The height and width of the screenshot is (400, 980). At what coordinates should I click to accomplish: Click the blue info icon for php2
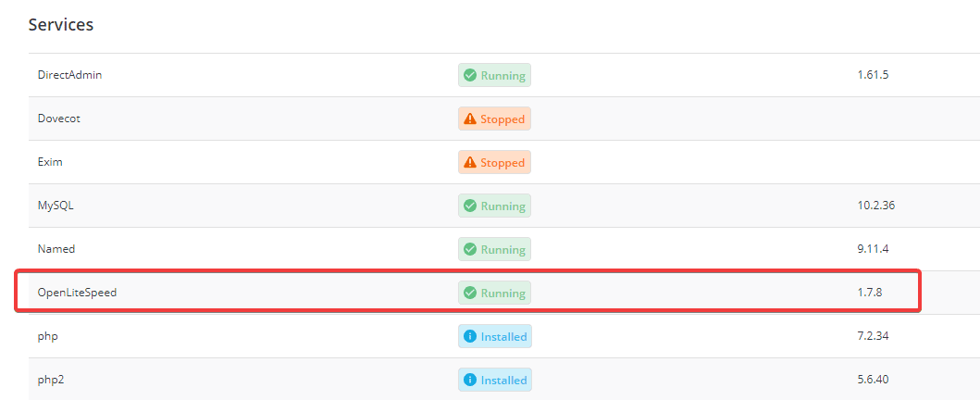[470, 380]
